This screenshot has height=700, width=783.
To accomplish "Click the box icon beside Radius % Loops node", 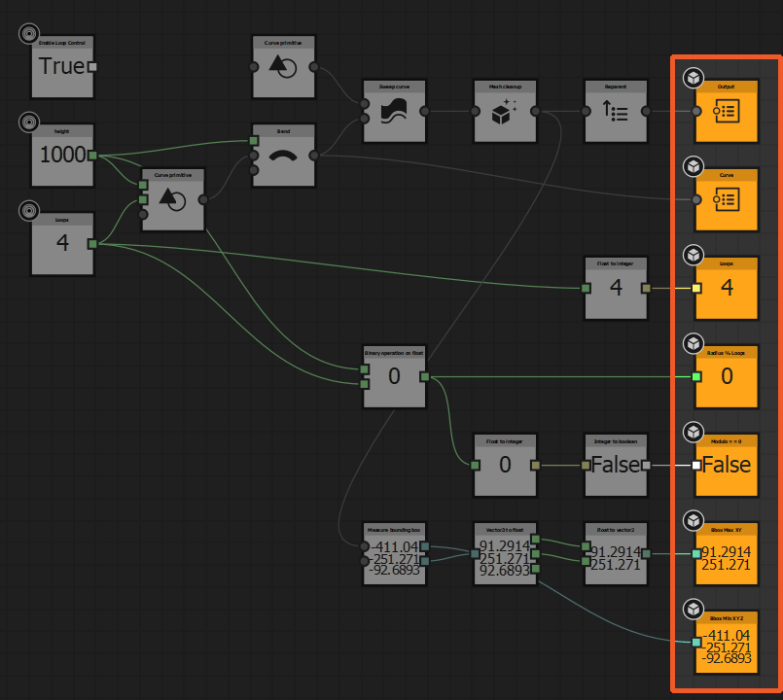I will point(692,341).
